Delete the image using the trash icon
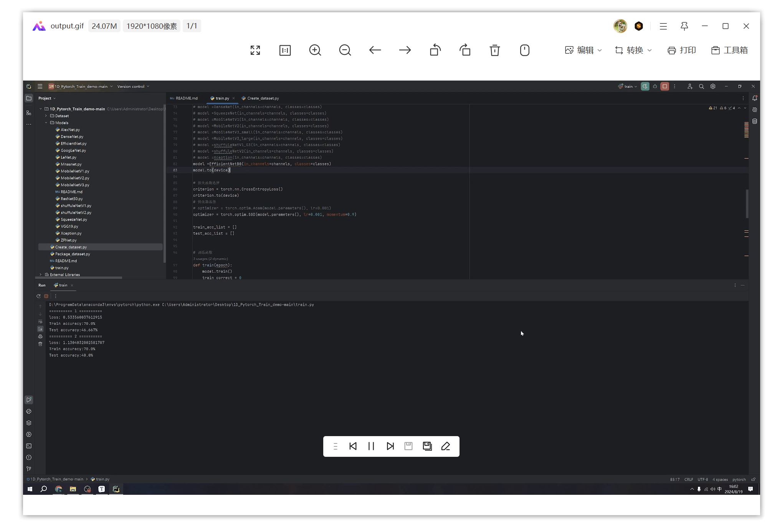Viewport: 777px width, 532px height. pyautogui.click(x=495, y=50)
